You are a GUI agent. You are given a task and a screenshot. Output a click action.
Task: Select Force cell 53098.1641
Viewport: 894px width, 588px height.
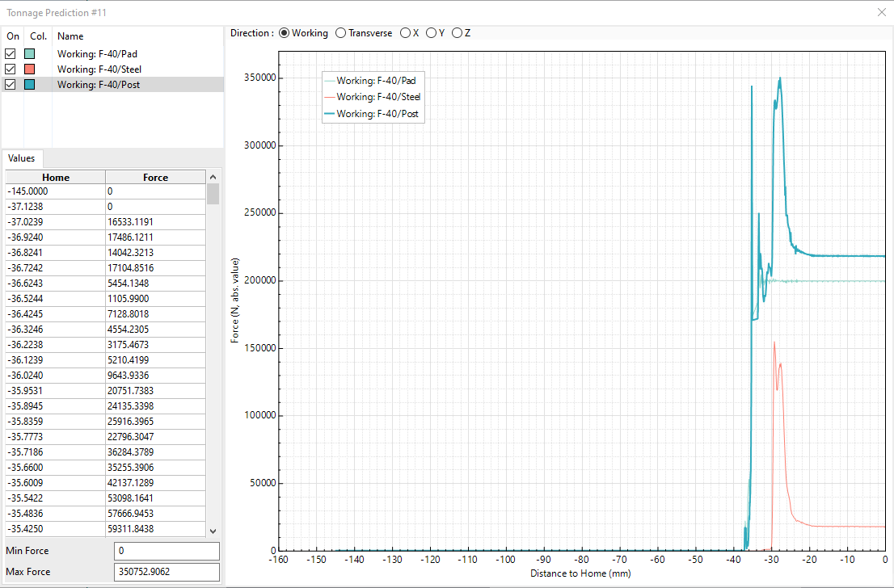point(156,499)
